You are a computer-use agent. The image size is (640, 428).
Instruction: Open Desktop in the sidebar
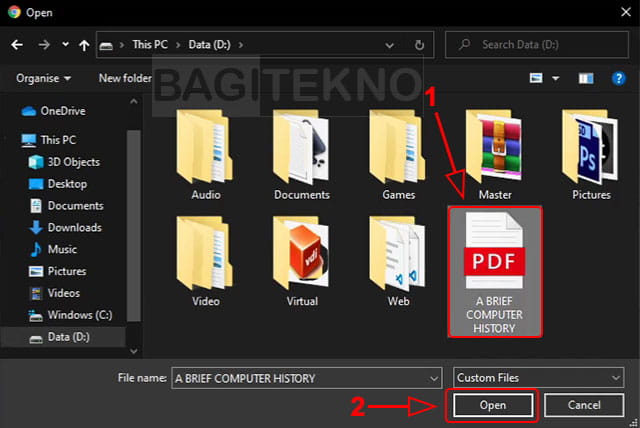(x=58, y=184)
